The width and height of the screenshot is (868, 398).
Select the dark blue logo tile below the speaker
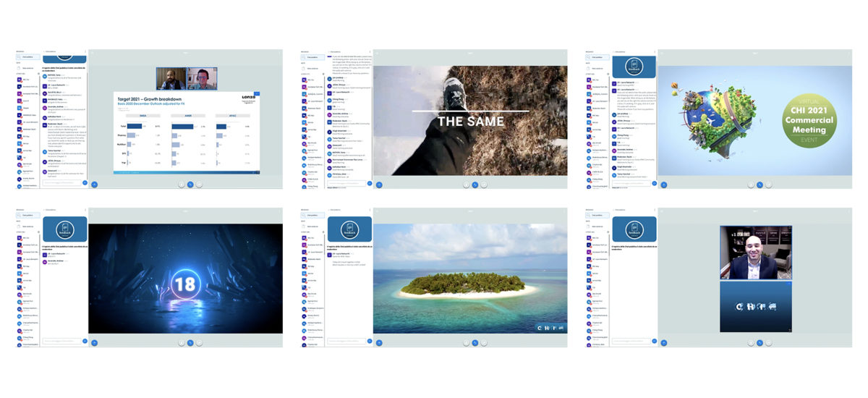[755, 306]
